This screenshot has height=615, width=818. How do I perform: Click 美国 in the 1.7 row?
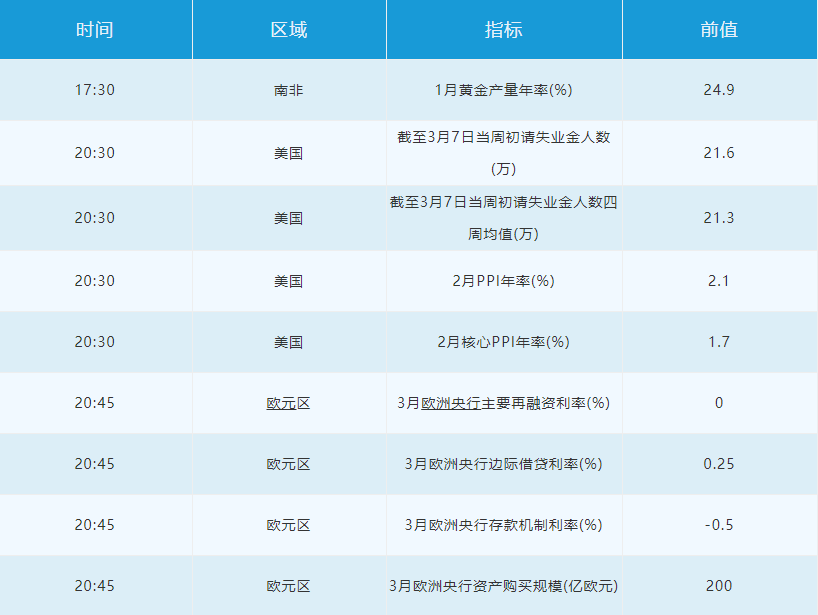[x=288, y=342]
